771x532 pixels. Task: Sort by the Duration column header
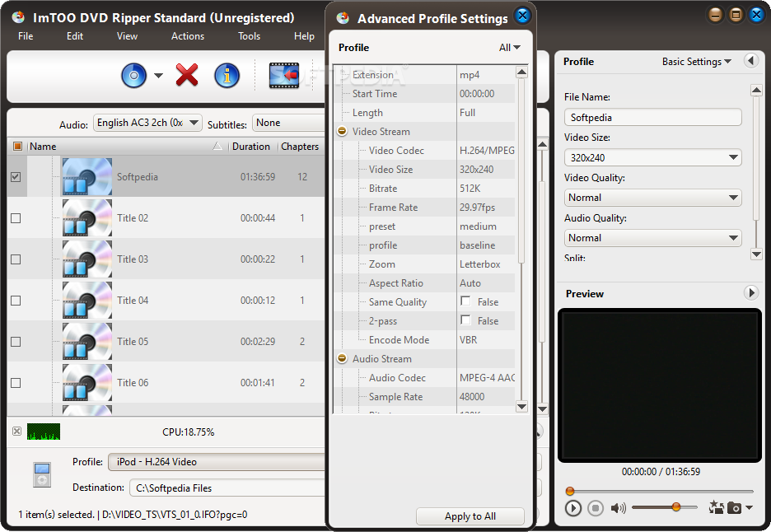(251, 147)
